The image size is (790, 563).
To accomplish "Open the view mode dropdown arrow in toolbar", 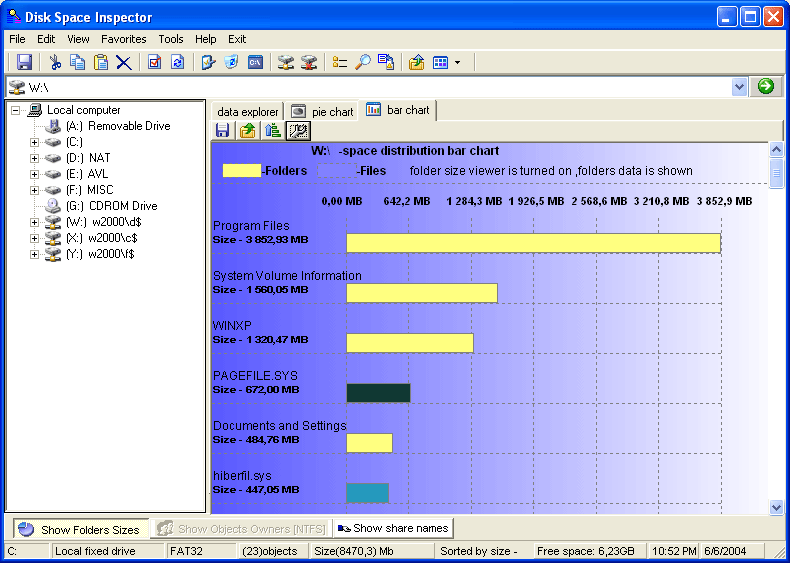I will coord(457,62).
